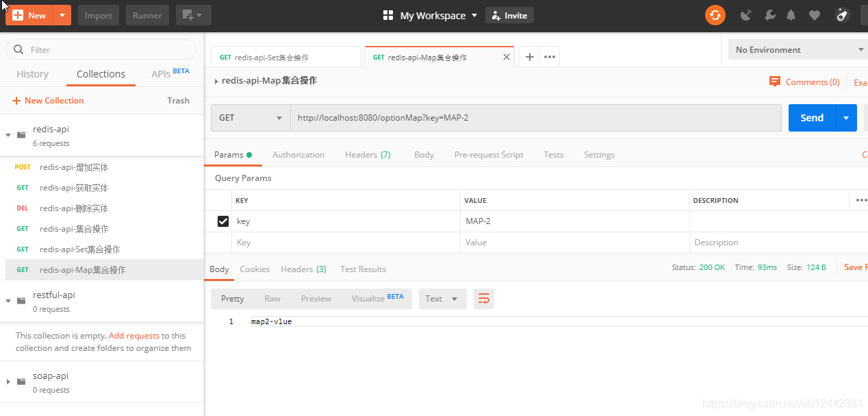Click the heart icon in header
Viewport: 868px width, 416px height.
click(x=814, y=15)
